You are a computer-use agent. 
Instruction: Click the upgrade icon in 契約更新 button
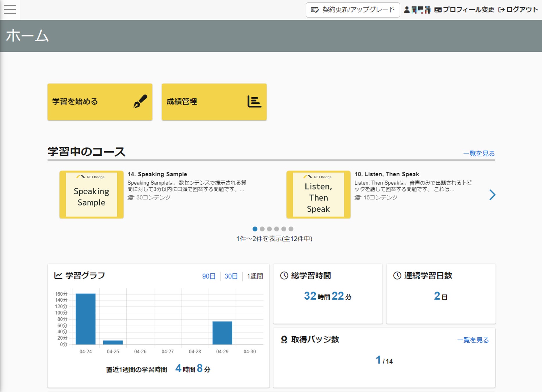(x=315, y=10)
